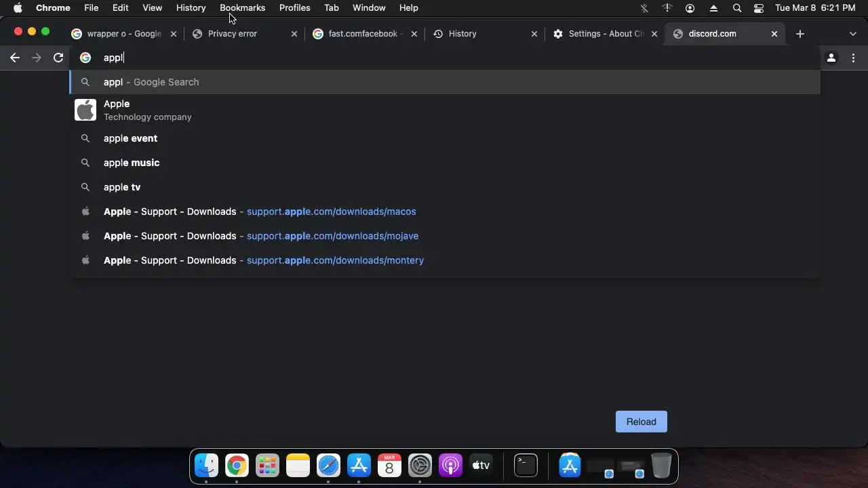The width and height of the screenshot is (868, 488).
Task: Click the Apple logo thumbnail in suggestions
Action: 85,110
